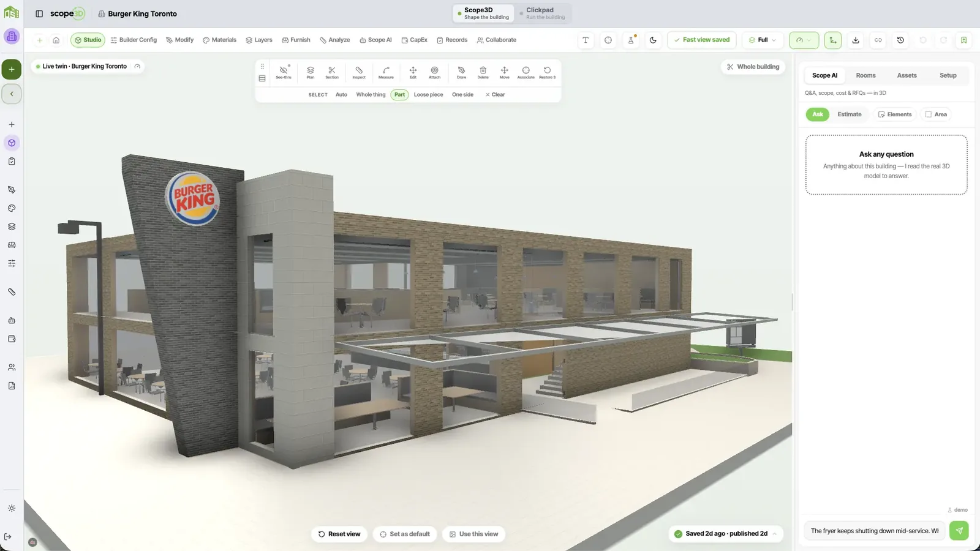
Task: Toggle the axis gizmo button
Action: (832, 40)
